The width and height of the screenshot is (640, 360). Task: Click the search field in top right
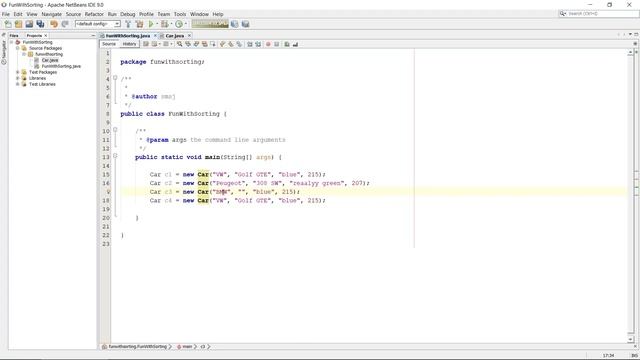[598, 13]
